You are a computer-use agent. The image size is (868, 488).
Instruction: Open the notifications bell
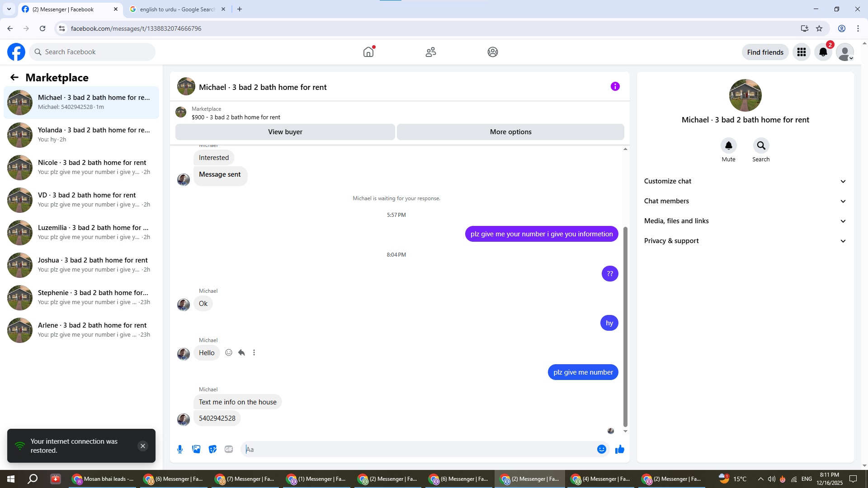823,52
